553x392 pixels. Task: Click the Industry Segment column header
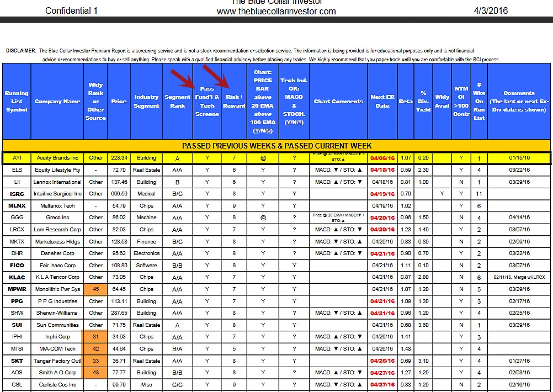click(x=146, y=102)
